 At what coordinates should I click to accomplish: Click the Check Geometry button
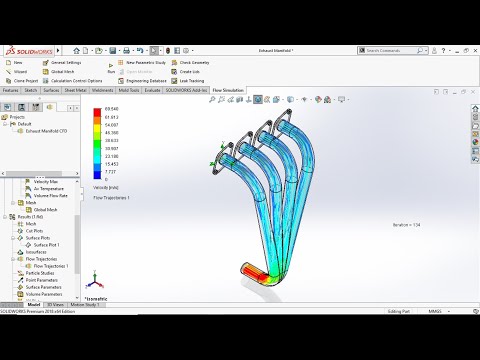(190, 63)
